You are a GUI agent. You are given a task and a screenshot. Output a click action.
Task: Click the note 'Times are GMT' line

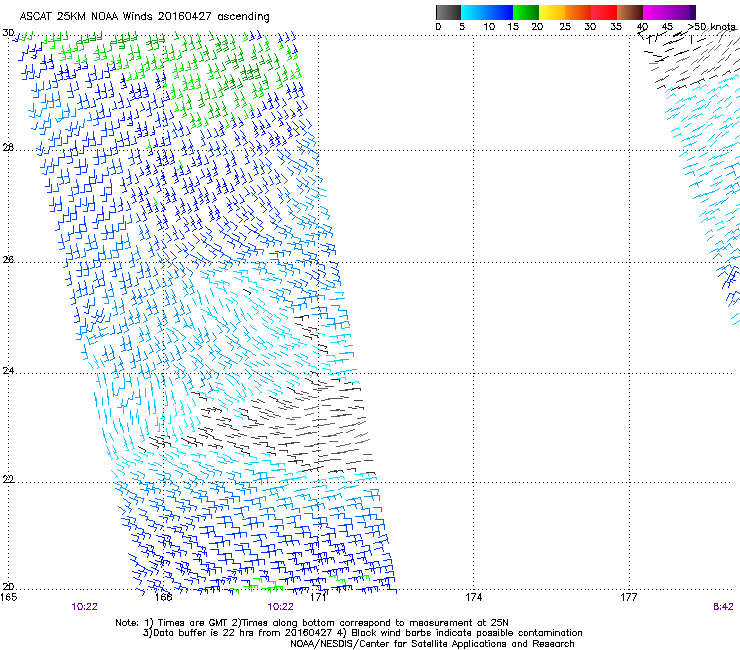(312, 623)
